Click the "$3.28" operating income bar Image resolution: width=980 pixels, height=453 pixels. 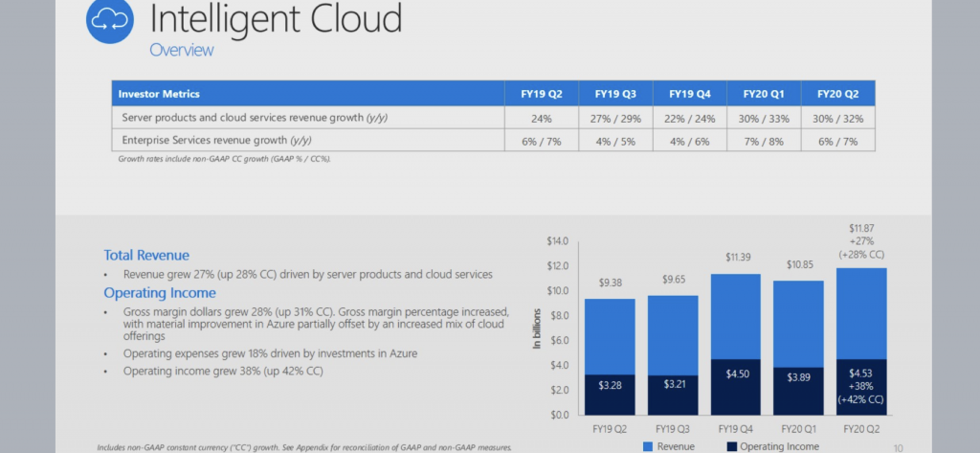[x=610, y=395]
